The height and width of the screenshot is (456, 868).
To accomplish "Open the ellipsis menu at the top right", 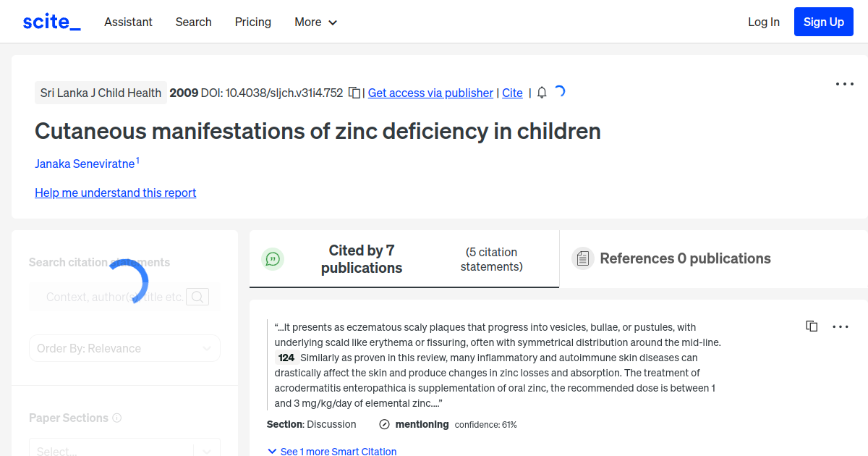I will [x=844, y=84].
